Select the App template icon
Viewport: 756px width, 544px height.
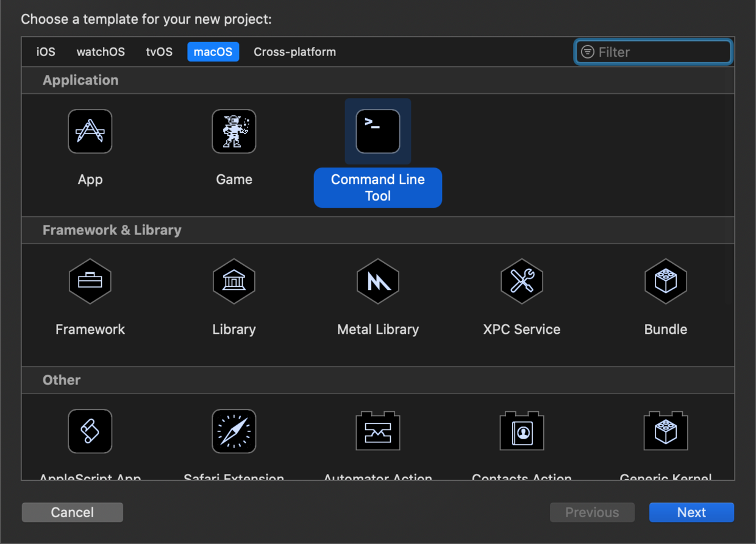click(90, 131)
